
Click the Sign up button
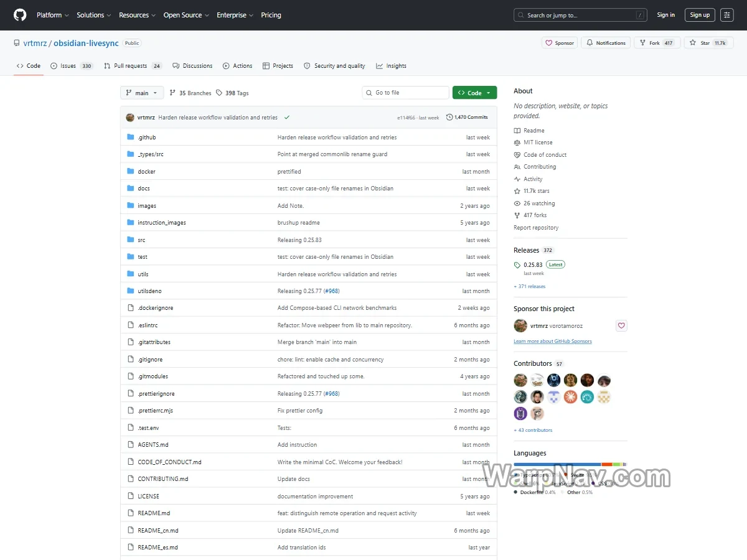(x=700, y=15)
